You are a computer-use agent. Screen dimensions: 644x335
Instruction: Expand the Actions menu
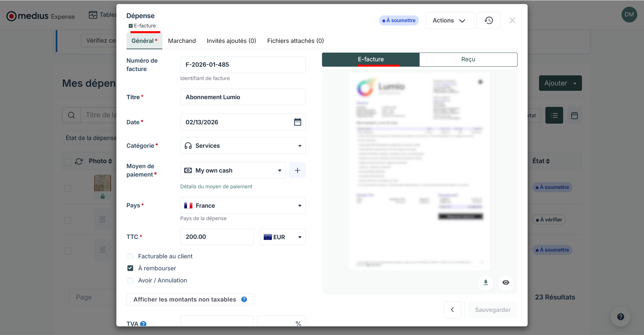tap(450, 20)
